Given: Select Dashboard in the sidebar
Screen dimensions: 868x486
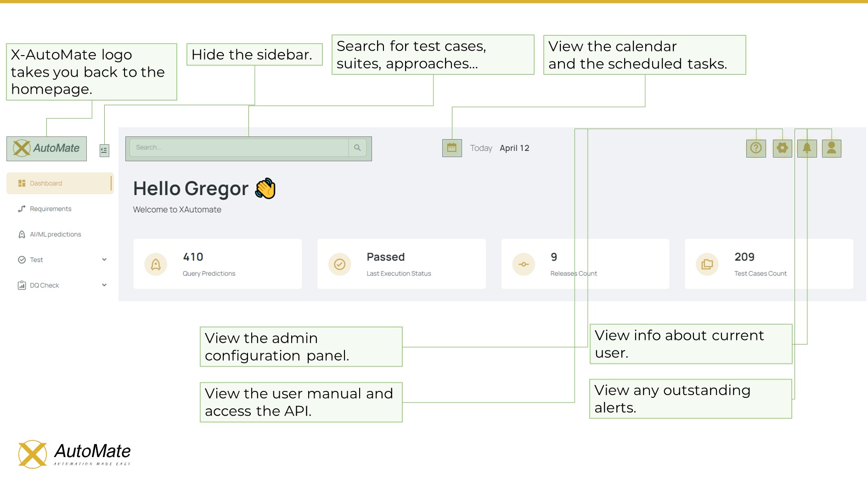Looking at the screenshot, I should point(46,183).
